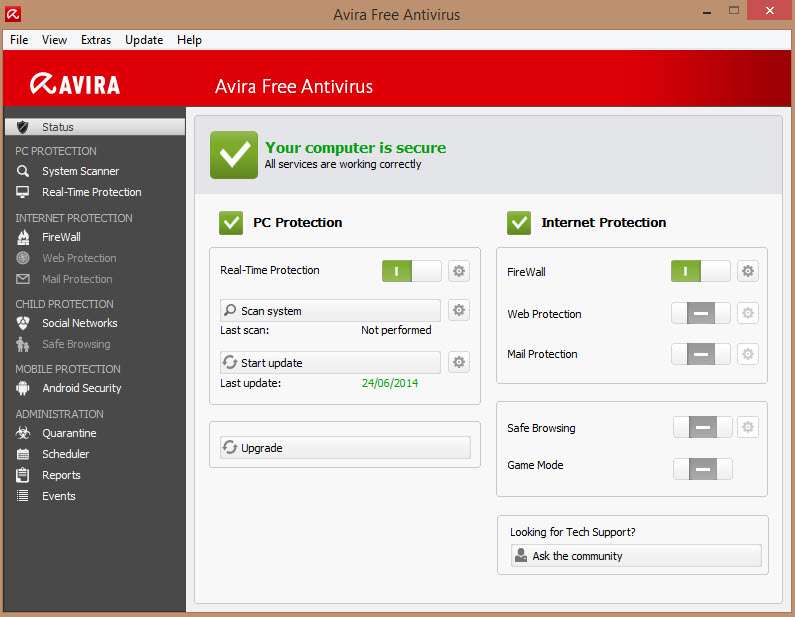Toggle Real-Time Protection switch off
795x617 pixels.
click(x=412, y=271)
